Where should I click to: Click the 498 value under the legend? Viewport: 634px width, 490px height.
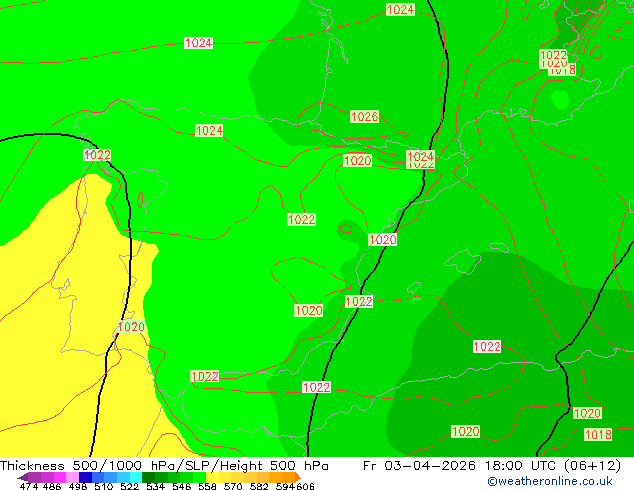[78, 486]
